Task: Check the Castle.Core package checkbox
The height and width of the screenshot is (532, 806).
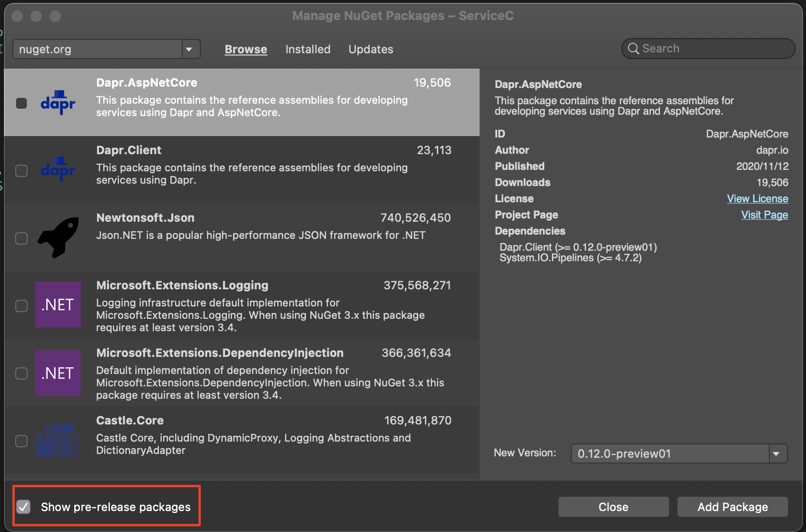Action: click(21, 441)
